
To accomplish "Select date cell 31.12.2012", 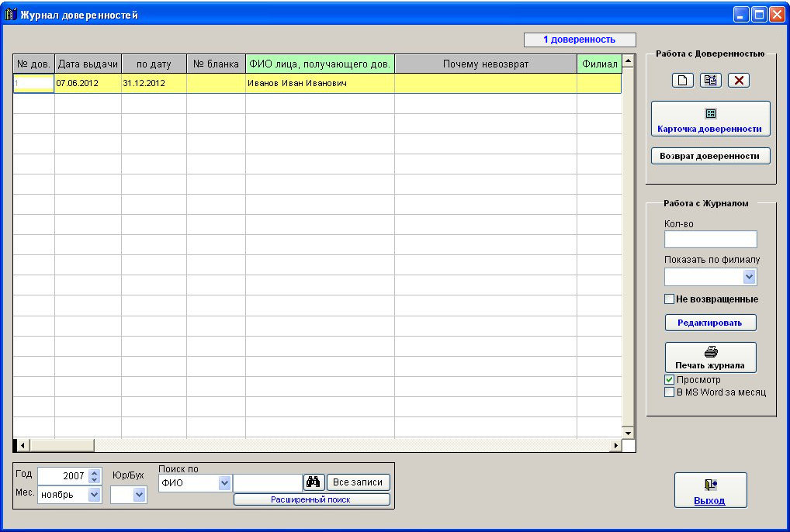I will (154, 84).
